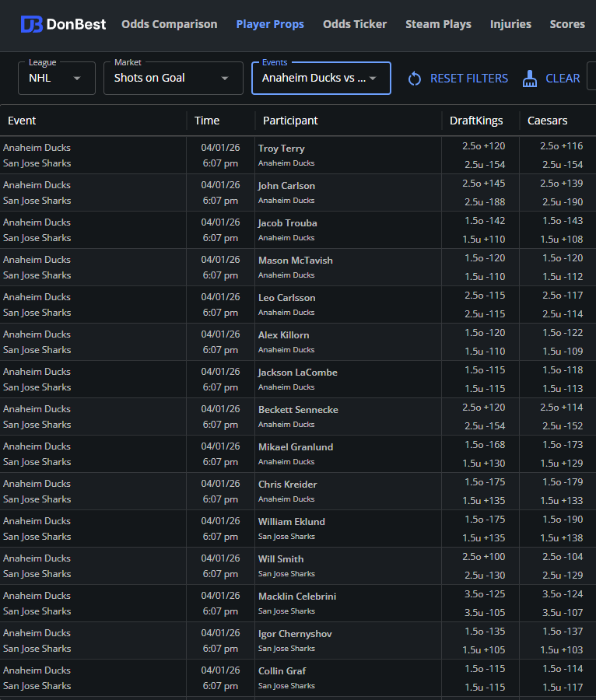Select participant Macklin Celebrini
596x700 pixels.
297,597
